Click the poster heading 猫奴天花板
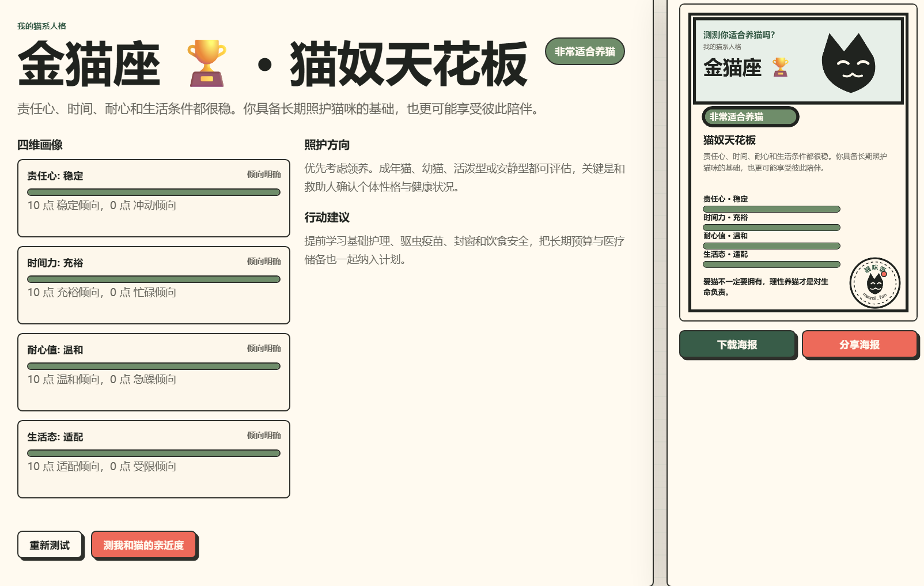This screenshot has height=586, width=924. click(729, 140)
